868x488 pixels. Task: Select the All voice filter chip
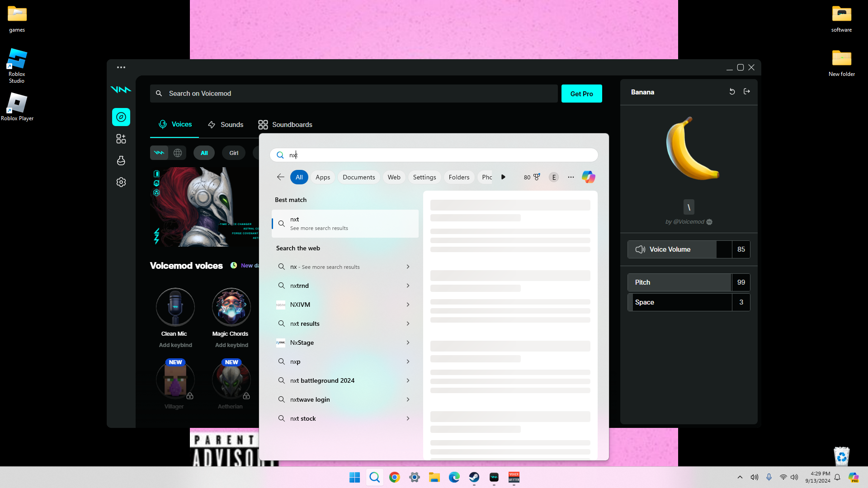point(204,153)
